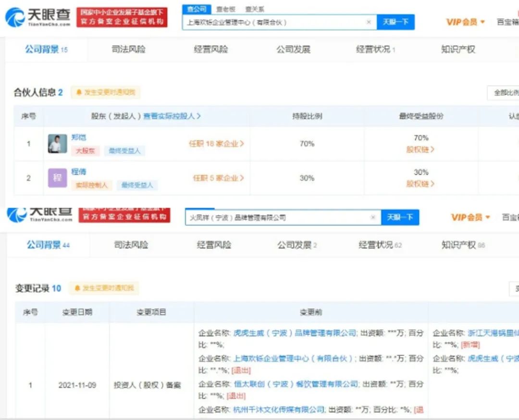Click the 最终受益人 tag in 郑恺's row
The image size is (519, 420).
[x=124, y=151]
